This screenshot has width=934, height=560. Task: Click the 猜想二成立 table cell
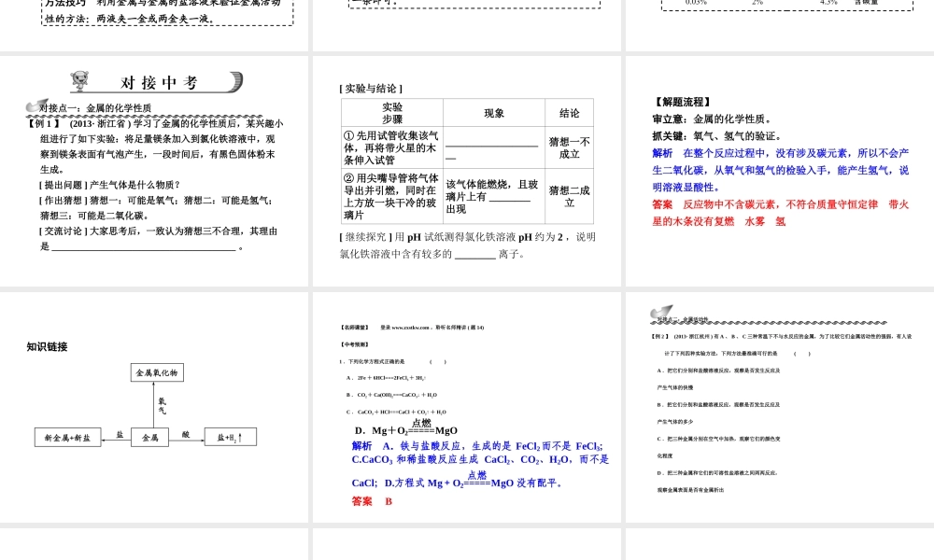pos(569,196)
